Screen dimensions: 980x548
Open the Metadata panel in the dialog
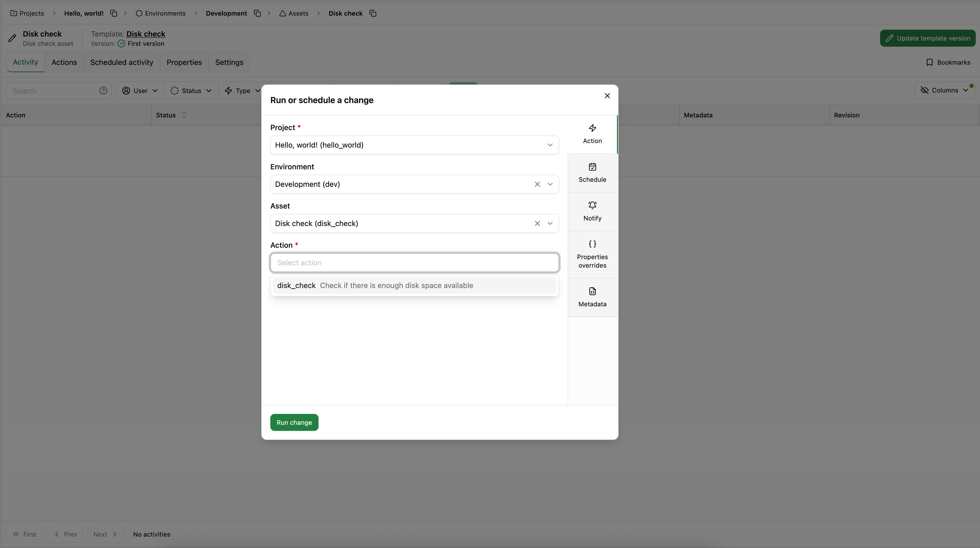[x=592, y=297]
